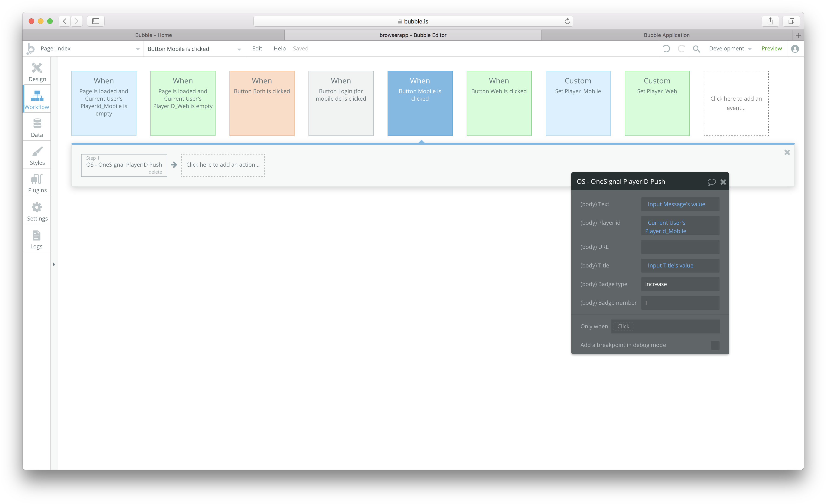Open comment bubble in OneSignal panel

click(x=711, y=182)
